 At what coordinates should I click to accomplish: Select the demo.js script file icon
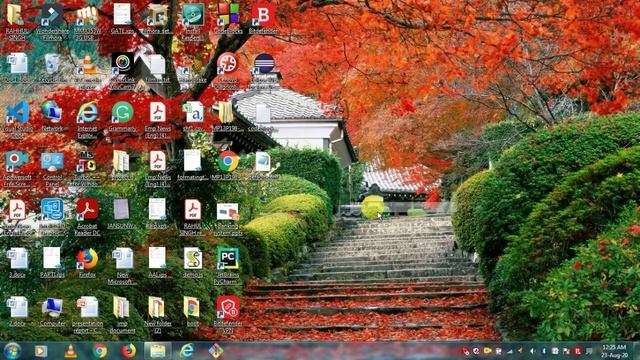click(x=193, y=262)
